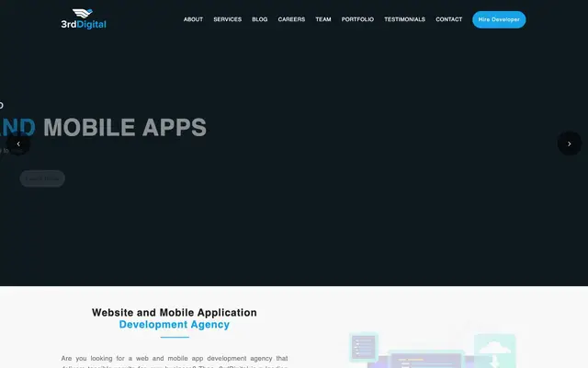
Task: Click the Development Agency blue heading
Action: click(175, 325)
